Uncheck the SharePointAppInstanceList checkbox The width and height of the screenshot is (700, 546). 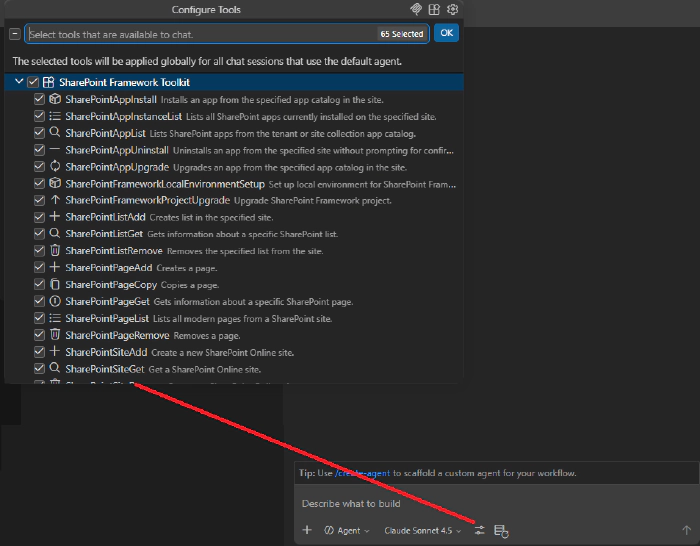pos(39,116)
